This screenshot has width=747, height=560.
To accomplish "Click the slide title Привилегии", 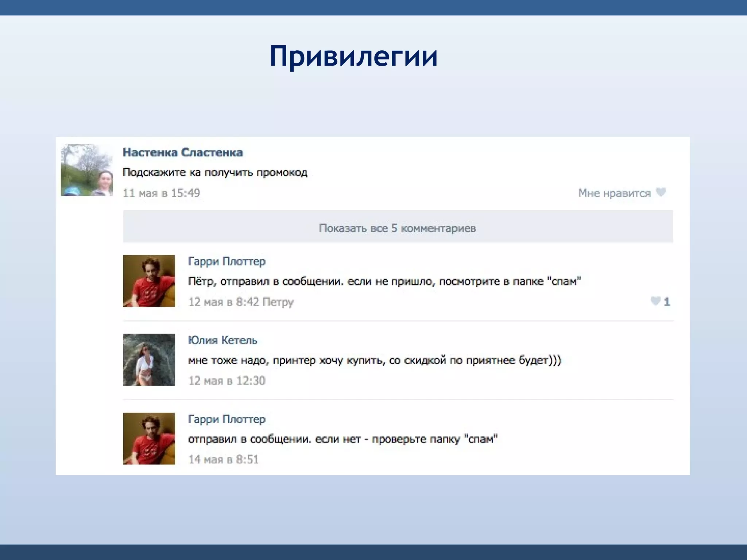I will [353, 56].
